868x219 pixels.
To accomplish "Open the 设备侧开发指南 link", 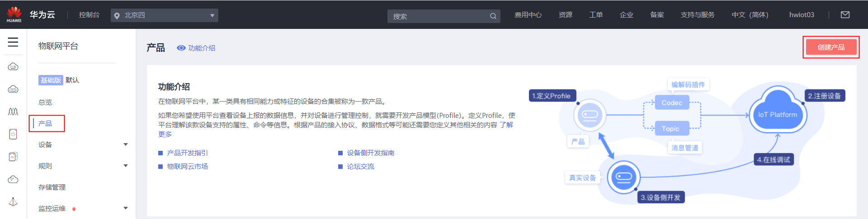I will pos(371,153).
